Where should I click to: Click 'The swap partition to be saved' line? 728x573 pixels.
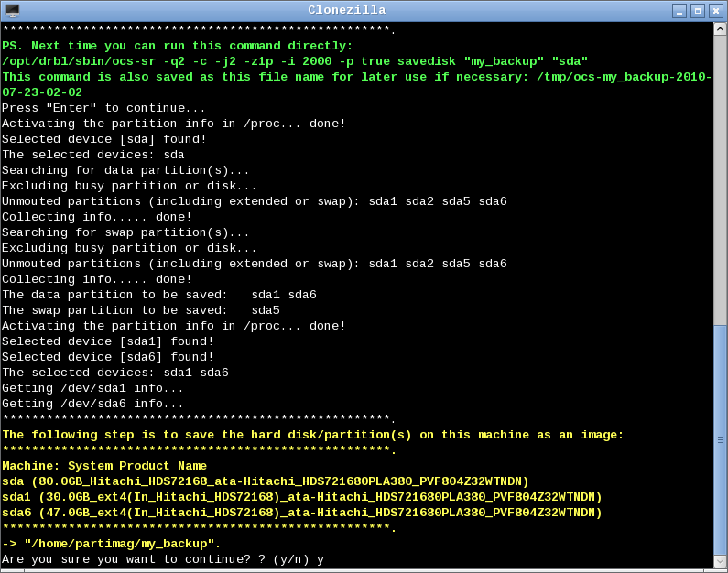[x=141, y=310]
